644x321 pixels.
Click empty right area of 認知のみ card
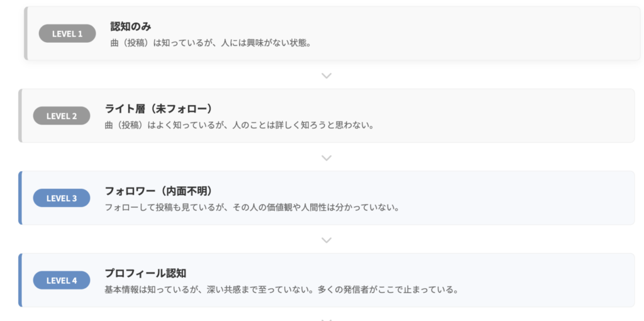[x=503, y=33]
